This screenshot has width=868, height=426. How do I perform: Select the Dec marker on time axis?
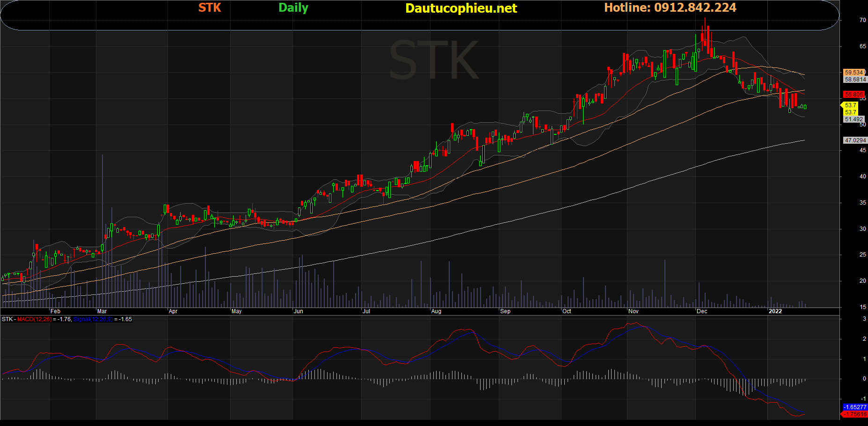coord(702,311)
